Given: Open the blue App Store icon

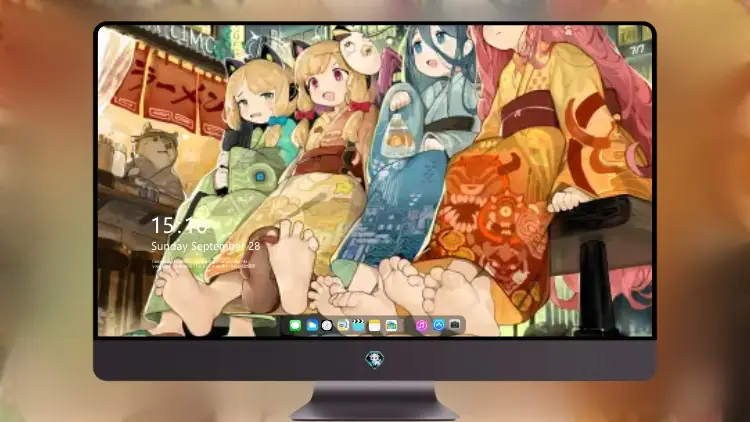Looking at the screenshot, I should (x=438, y=325).
